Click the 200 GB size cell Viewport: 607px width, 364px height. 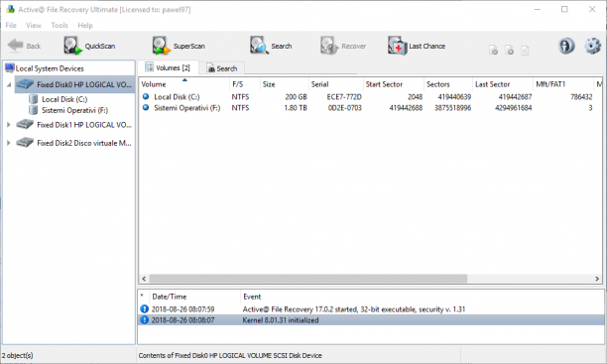point(296,97)
